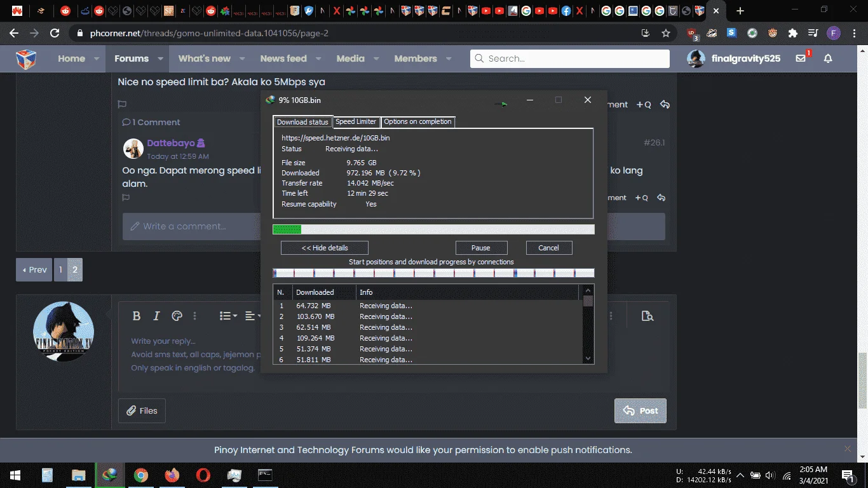Reload the page in the browser
Image resolution: width=868 pixels, height=488 pixels.
55,33
